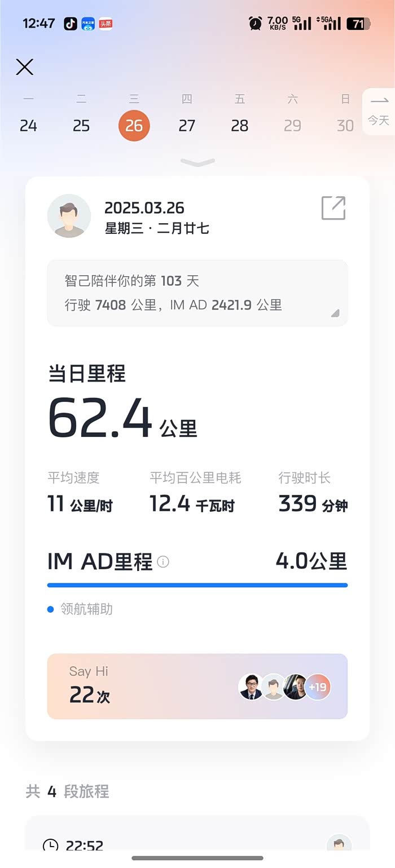Select Saturday 29 in the week strip
The height and width of the screenshot is (868, 395).
point(292,125)
